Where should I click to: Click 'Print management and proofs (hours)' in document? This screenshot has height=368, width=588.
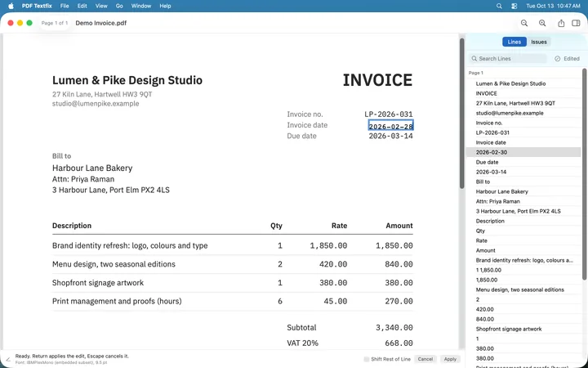117,301
